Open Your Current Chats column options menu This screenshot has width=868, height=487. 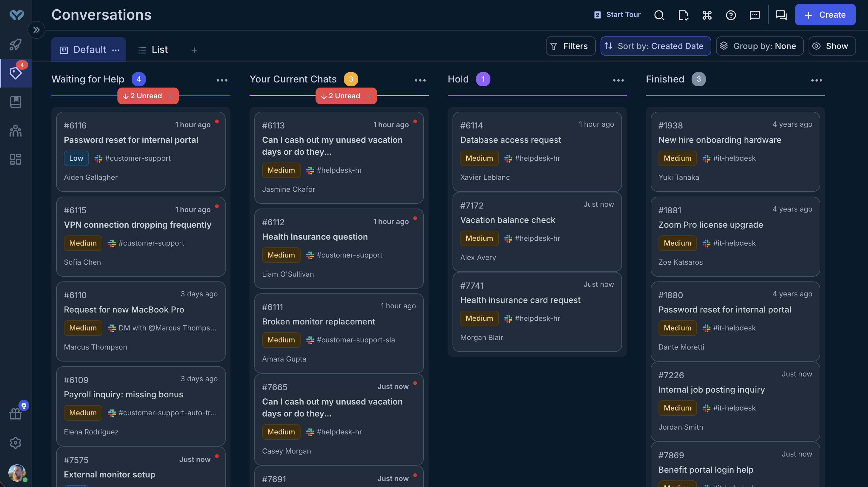coord(420,80)
